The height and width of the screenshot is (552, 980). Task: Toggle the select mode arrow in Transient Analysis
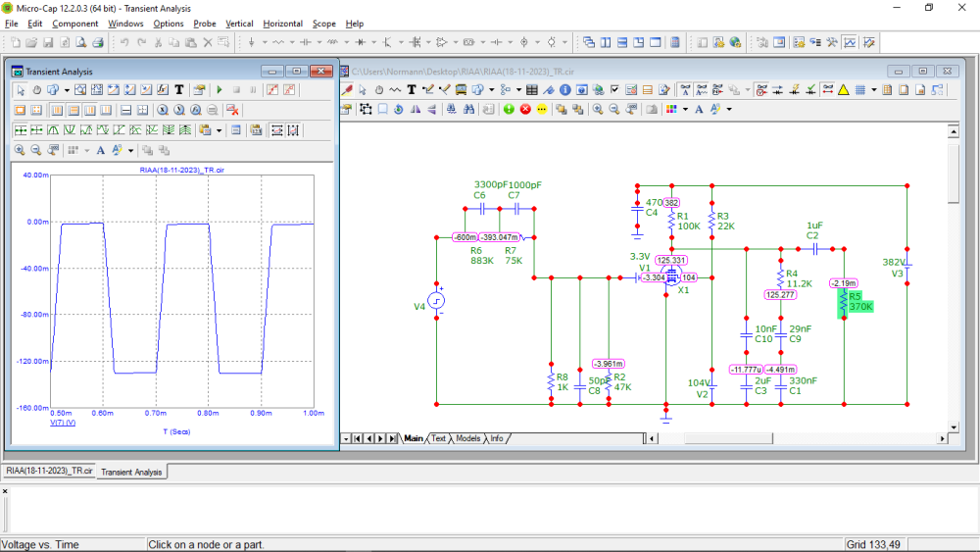[x=20, y=89]
